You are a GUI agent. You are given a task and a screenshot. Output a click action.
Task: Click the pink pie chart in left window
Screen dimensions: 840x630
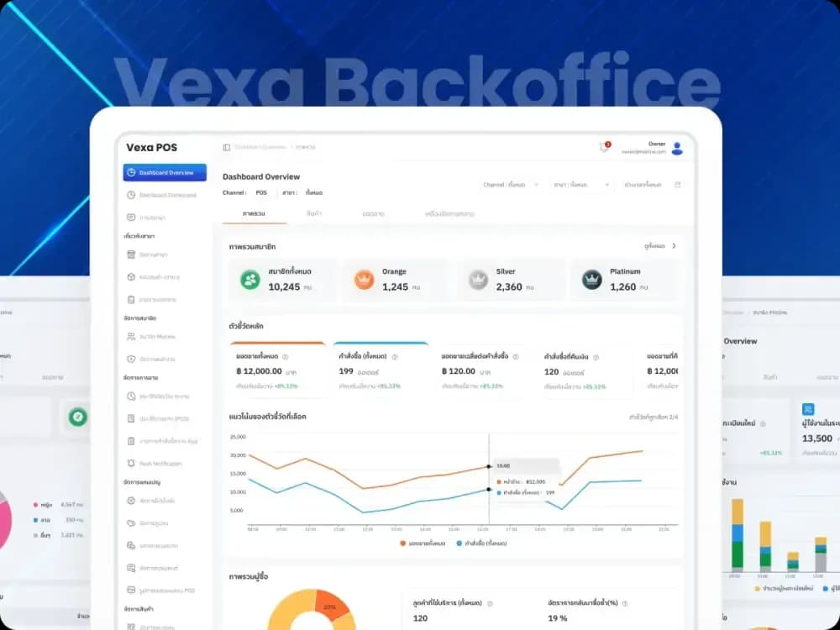4,522
